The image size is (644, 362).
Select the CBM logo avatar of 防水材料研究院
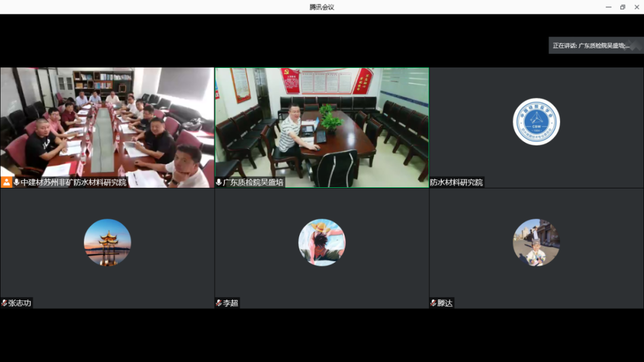[x=536, y=122]
